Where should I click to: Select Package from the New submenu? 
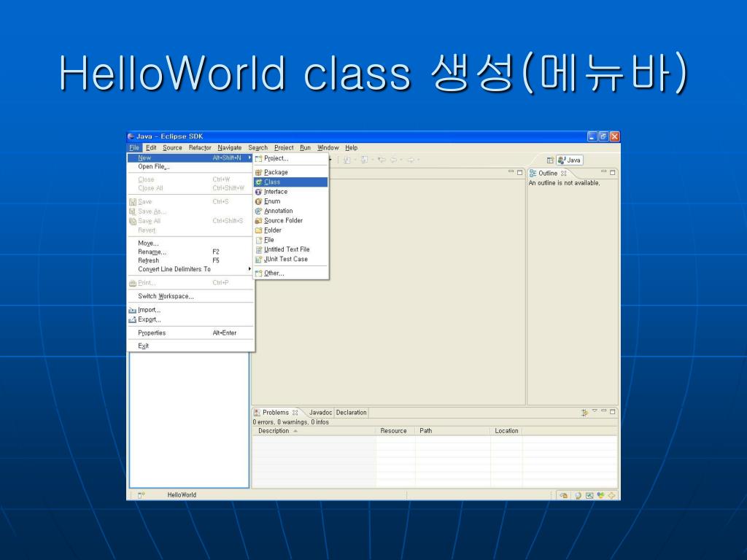coord(290,172)
